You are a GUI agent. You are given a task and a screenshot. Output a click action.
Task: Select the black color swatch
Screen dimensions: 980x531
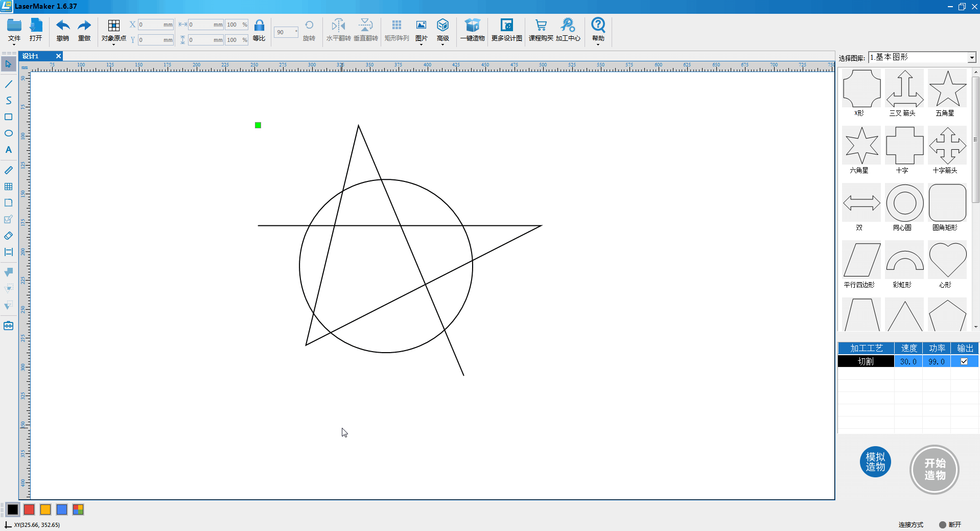point(13,510)
